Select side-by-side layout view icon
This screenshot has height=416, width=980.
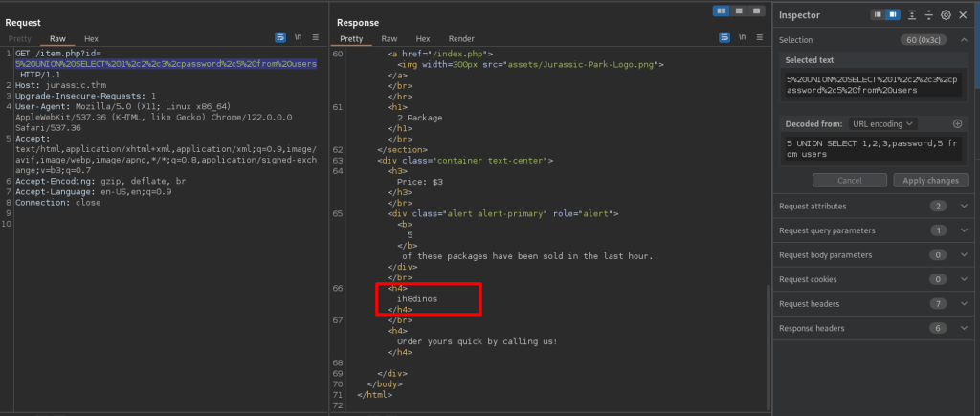click(x=723, y=11)
